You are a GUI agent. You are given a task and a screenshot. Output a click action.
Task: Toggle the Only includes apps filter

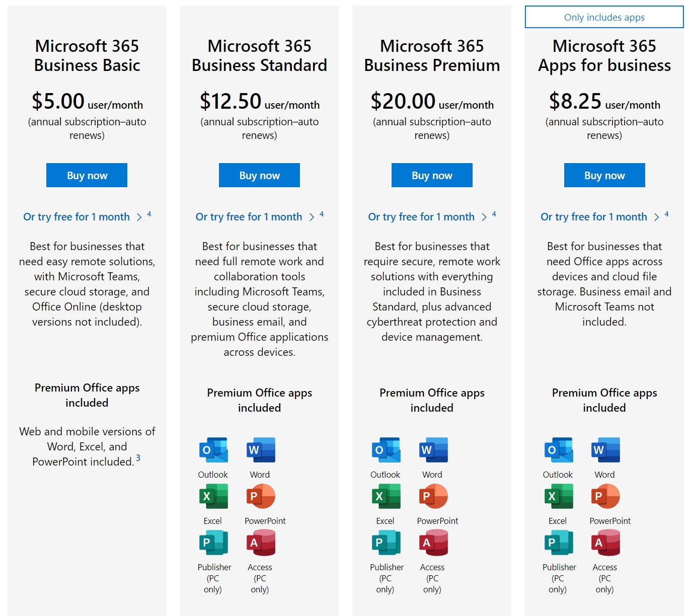pos(603,17)
